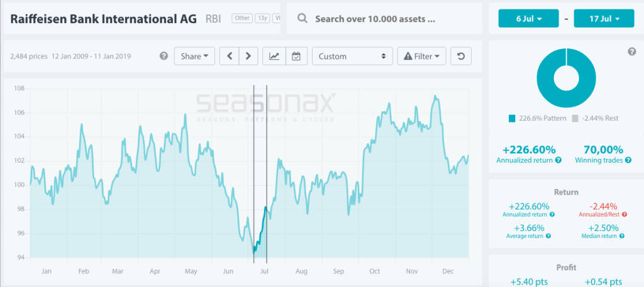Show help for Median return
Viewport: 644px width, 287px height.
point(621,236)
